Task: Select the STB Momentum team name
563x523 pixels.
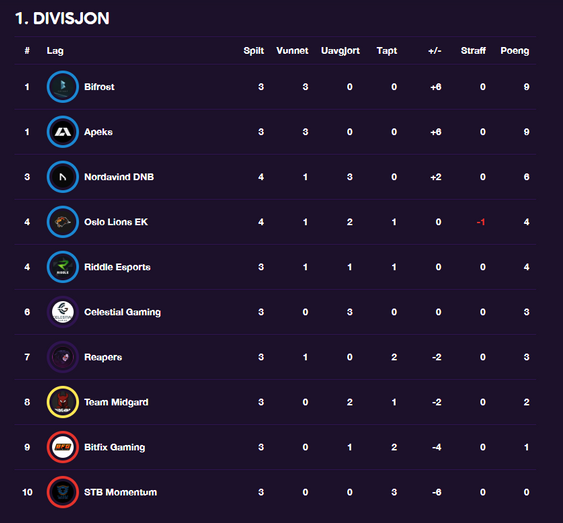Action: (120, 492)
